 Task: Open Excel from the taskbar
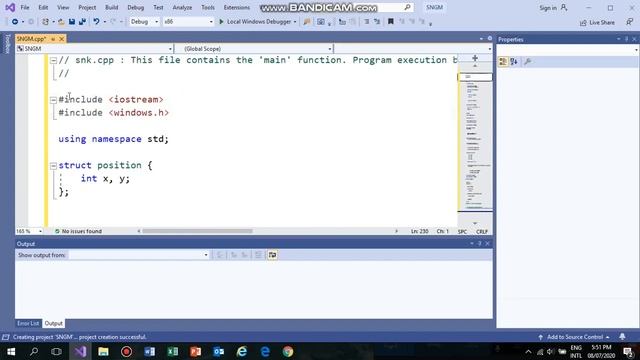pyautogui.click(x=173, y=351)
